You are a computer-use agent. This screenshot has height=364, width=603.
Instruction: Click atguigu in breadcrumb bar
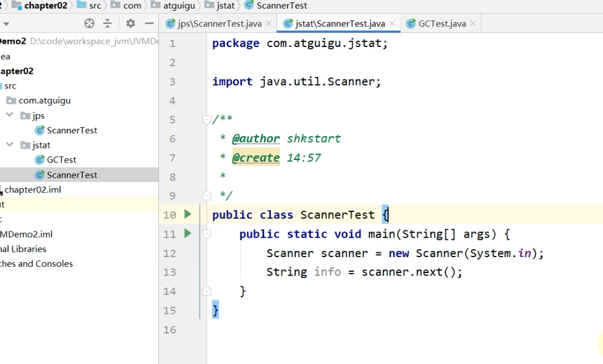click(x=179, y=5)
